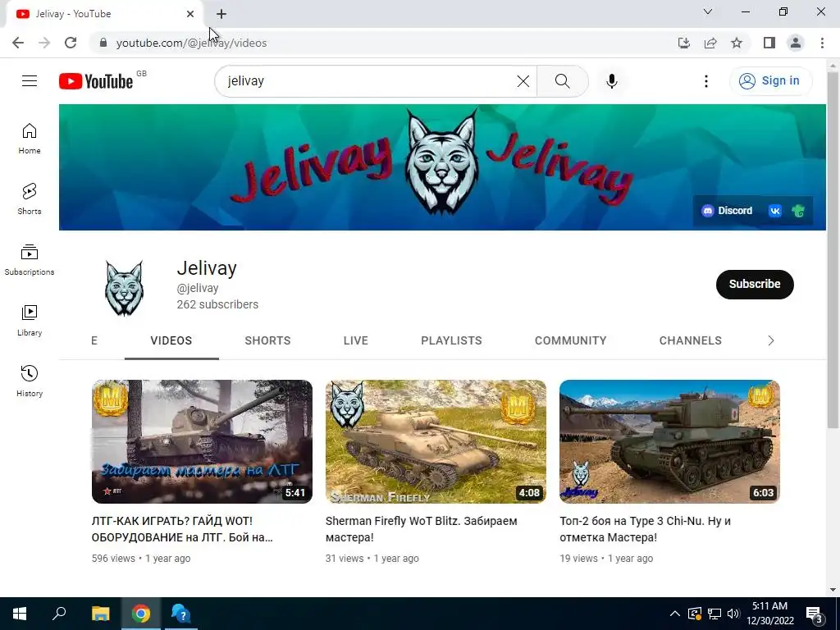
Task: Open the Get Help taskbar app
Action: tap(181, 614)
